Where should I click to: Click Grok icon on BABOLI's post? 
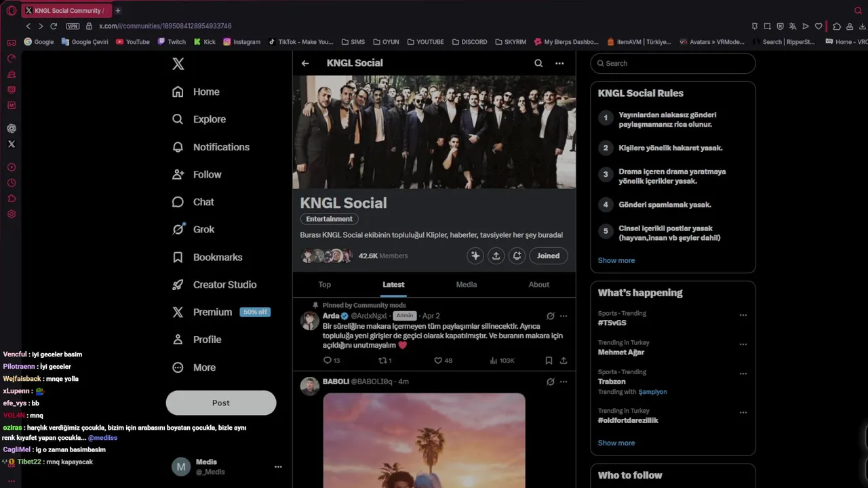tap(551, 382)
